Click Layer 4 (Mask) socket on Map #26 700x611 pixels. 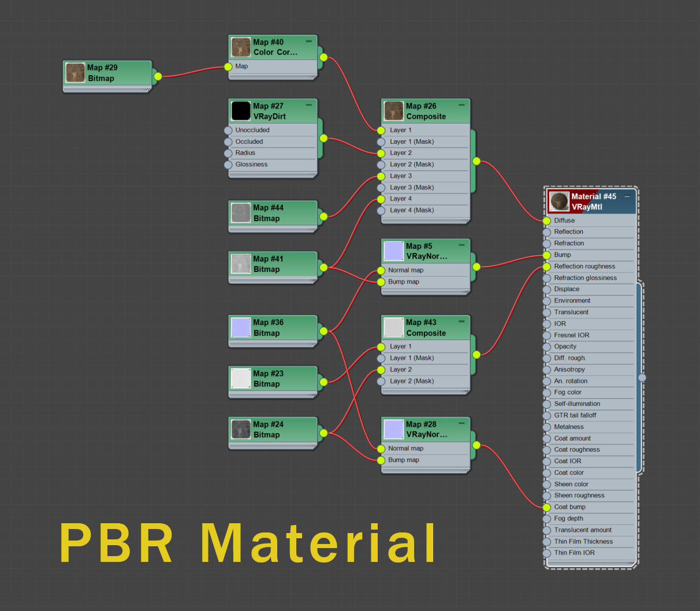click(x=381, y=211)
